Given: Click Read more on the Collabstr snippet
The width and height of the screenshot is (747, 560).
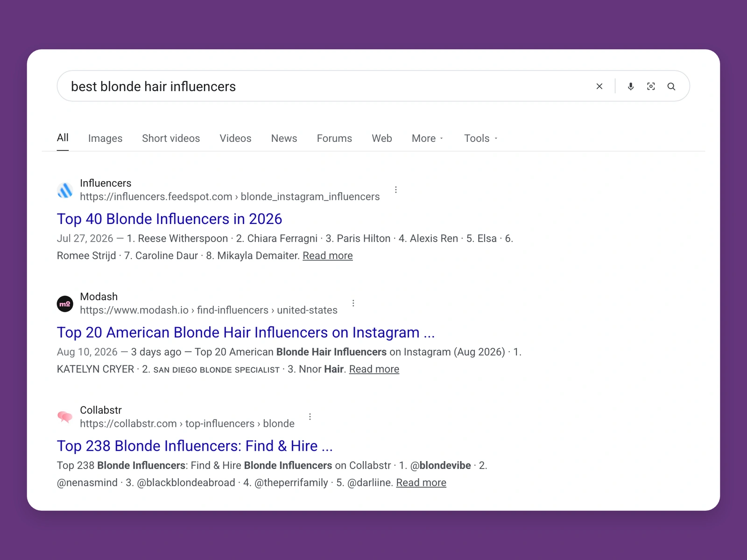Looking at the screenshot, I should click(x=421, y=483).
